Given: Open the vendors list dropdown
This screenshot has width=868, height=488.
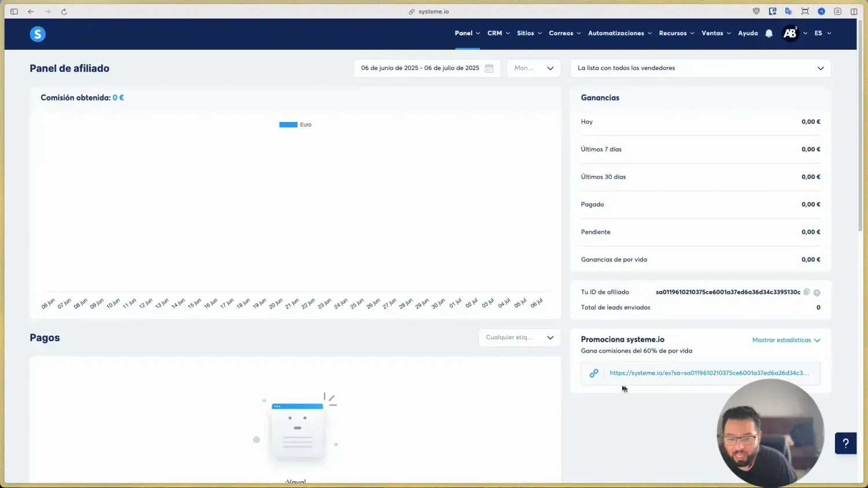Looking at the screenshot, I should click(x=700, y=68).
